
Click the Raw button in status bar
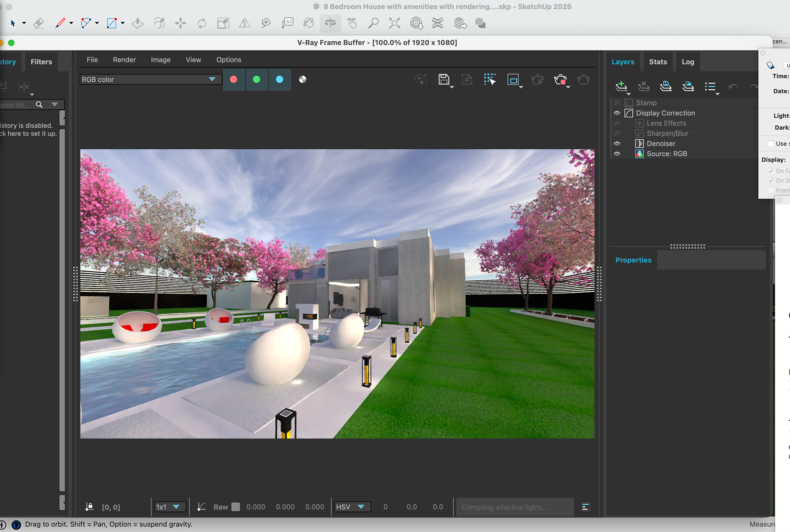coord(221,507)
